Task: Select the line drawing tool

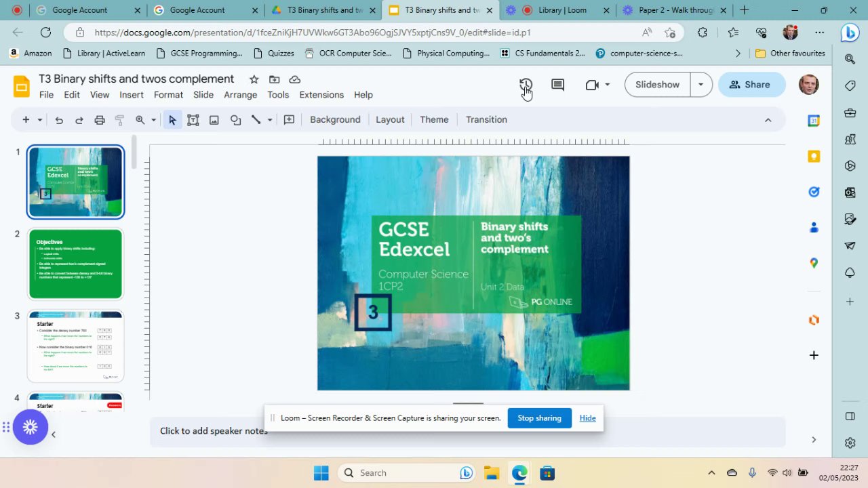Action: coord(256,120)
